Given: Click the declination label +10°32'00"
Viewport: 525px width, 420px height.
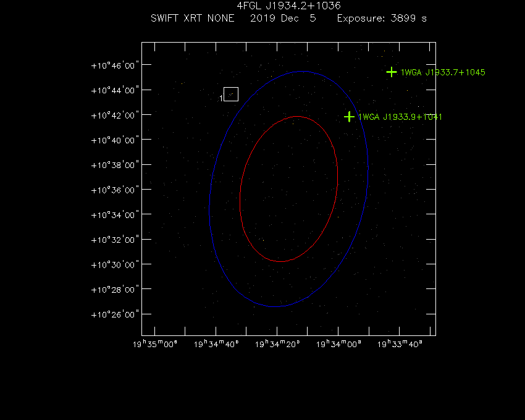Looking at the screenshot, I should [x=115, y=240].
